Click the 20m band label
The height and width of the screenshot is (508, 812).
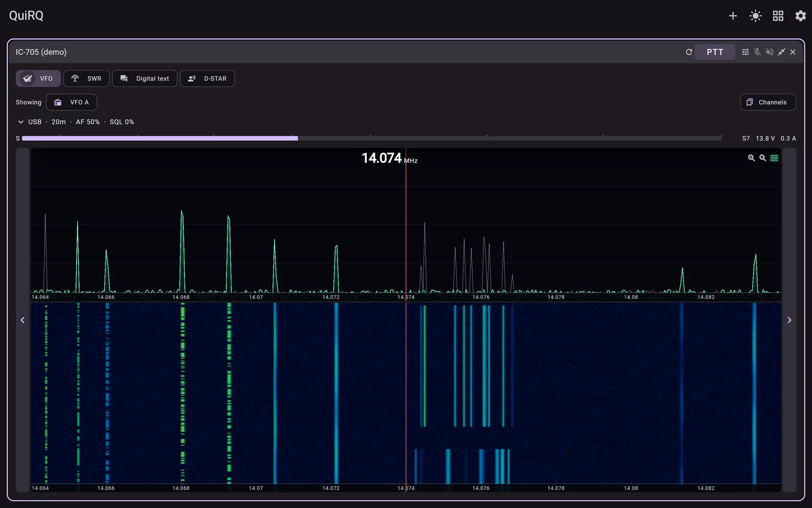coord(58,122)
